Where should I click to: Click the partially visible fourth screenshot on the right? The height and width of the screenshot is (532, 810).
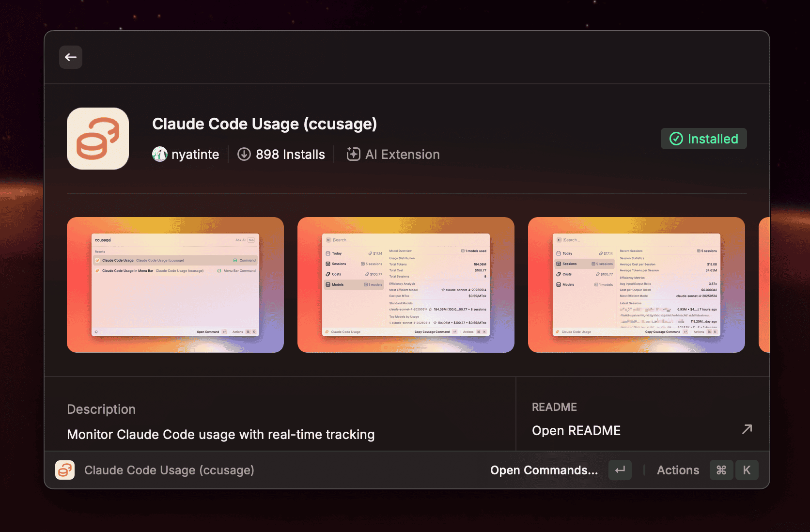[x=764, y=285]
